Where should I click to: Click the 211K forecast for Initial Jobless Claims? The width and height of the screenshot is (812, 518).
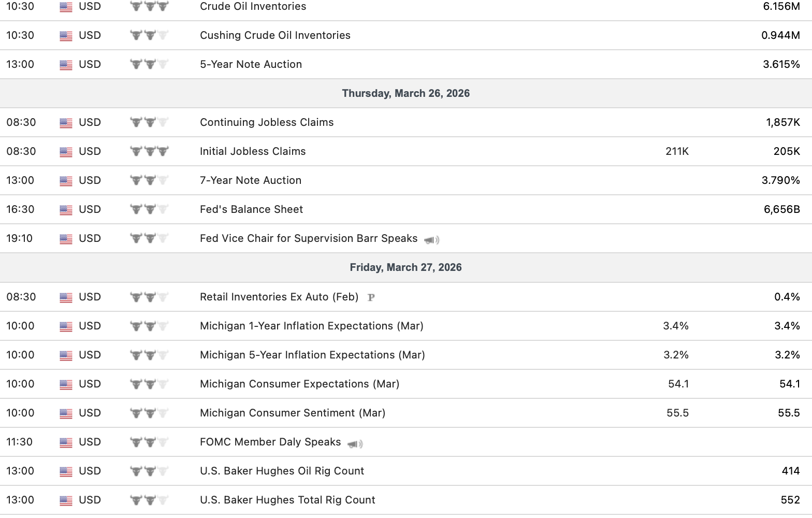point(677,151)
